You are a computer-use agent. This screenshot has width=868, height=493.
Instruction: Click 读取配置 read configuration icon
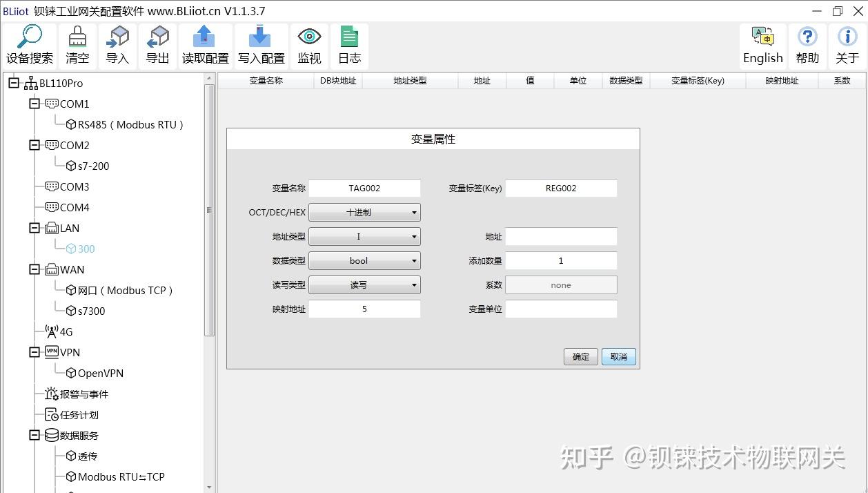[x=205, y=46]
